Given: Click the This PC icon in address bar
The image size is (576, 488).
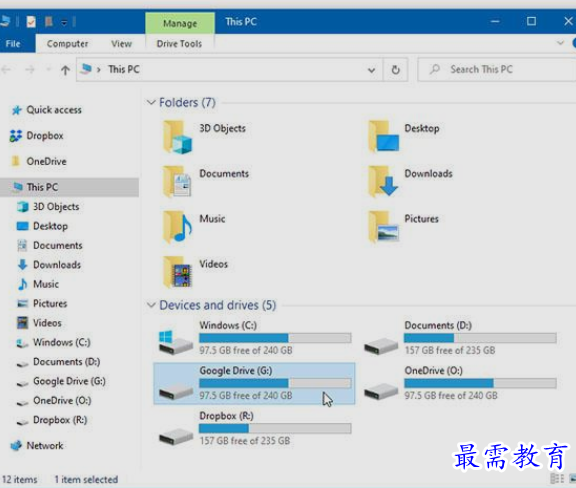Looking at the screenshot, I should click(x=86, y=69).
